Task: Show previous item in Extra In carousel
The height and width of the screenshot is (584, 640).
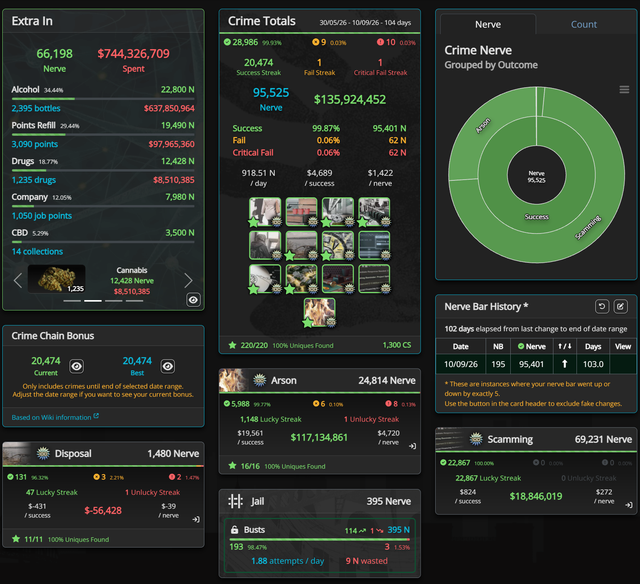Action: 18,280
